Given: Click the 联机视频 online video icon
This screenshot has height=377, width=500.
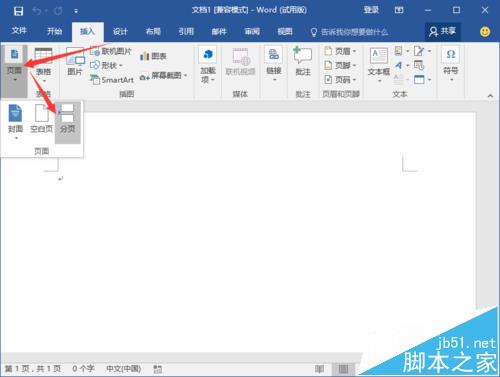Looking at the screenshot, I should click(240, 62).
